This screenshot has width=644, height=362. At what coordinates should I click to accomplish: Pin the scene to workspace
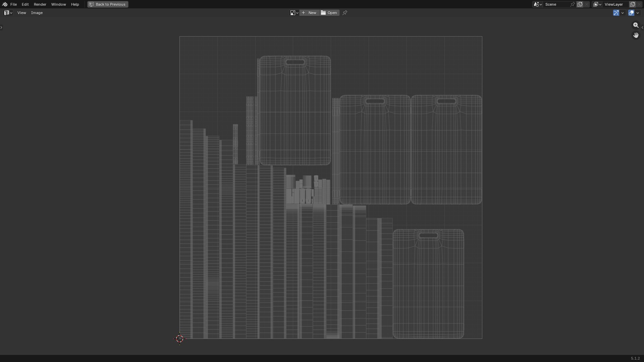[x=573, y=4]
